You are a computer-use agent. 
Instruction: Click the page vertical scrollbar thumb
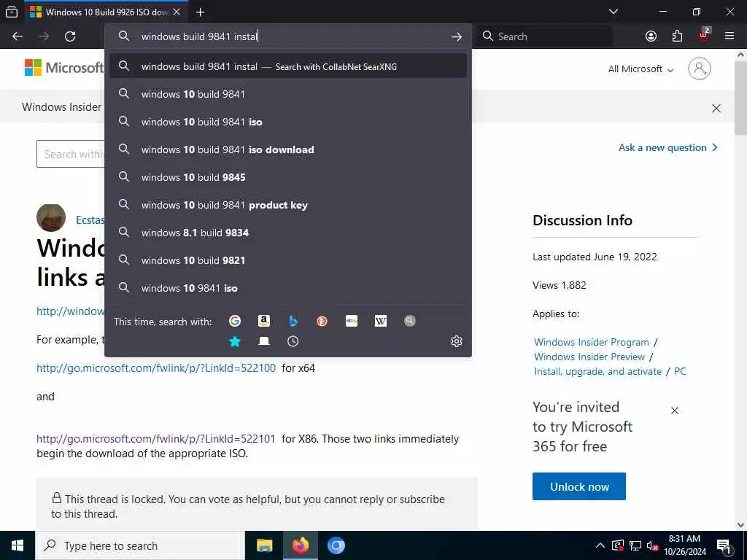point(741,97)
